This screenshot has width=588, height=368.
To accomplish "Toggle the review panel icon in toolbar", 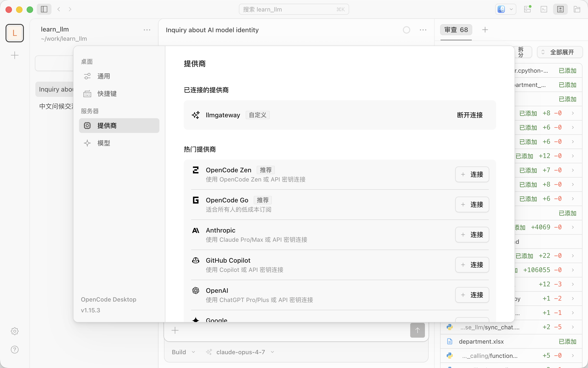I will point(560,9).
